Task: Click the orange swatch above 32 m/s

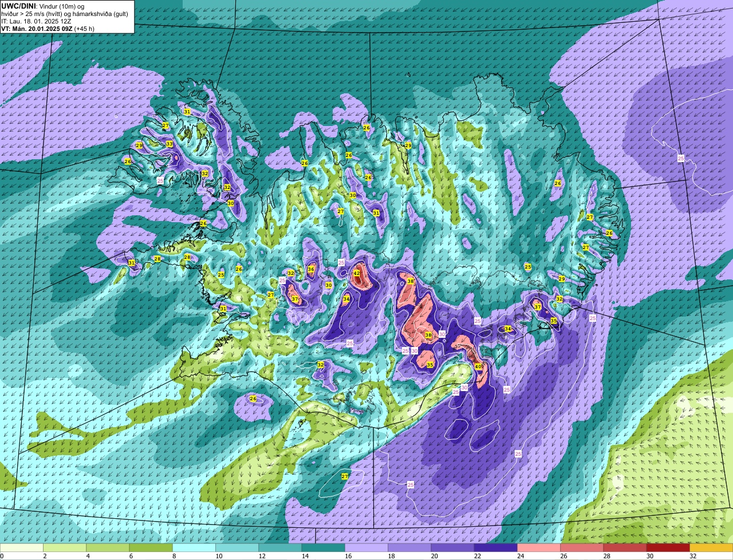Action: point(711,547)
